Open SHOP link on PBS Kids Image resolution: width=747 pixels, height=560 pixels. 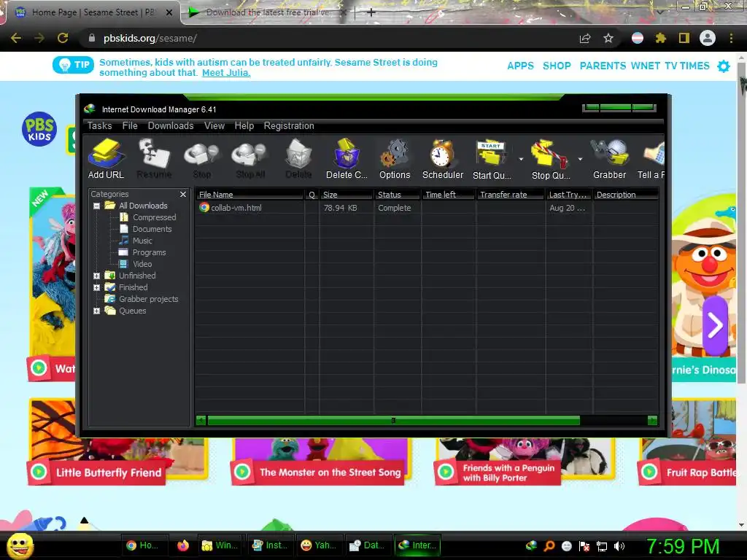557,66
